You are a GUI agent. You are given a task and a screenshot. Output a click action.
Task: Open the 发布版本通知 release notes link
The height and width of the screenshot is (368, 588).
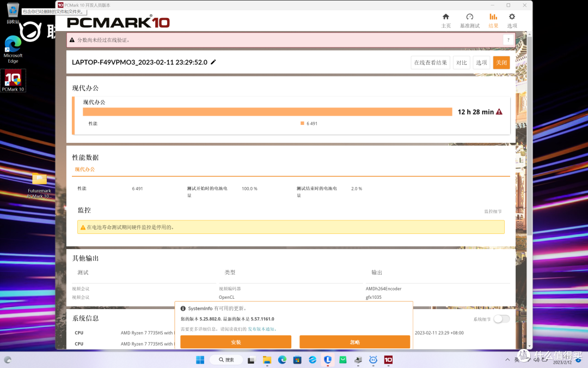coord(262,329)
